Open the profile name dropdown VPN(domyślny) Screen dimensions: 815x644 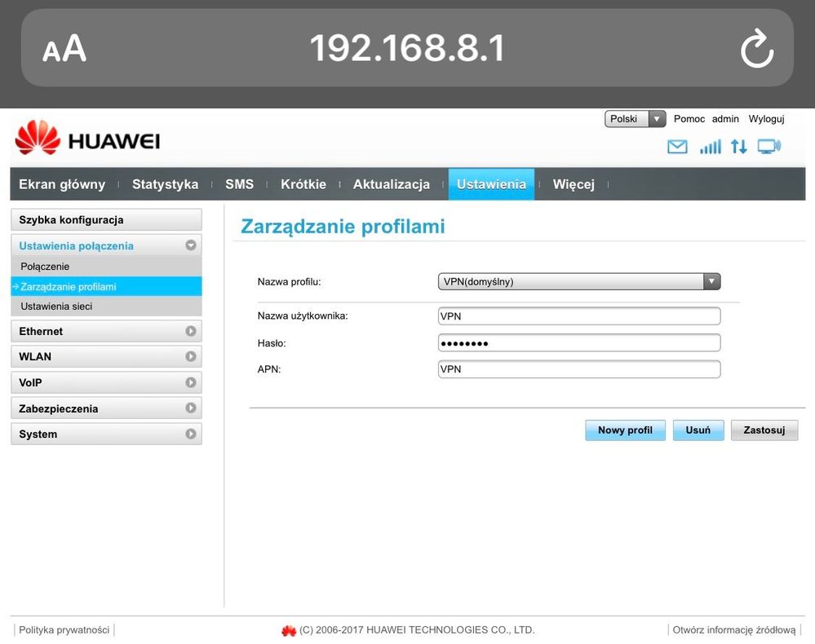click(x=579, y=282)
